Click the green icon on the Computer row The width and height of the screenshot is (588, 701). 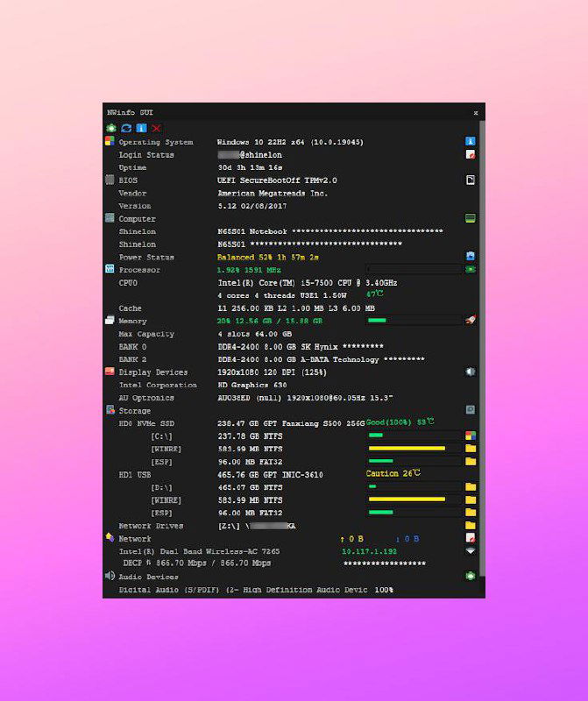coord(471,218)
